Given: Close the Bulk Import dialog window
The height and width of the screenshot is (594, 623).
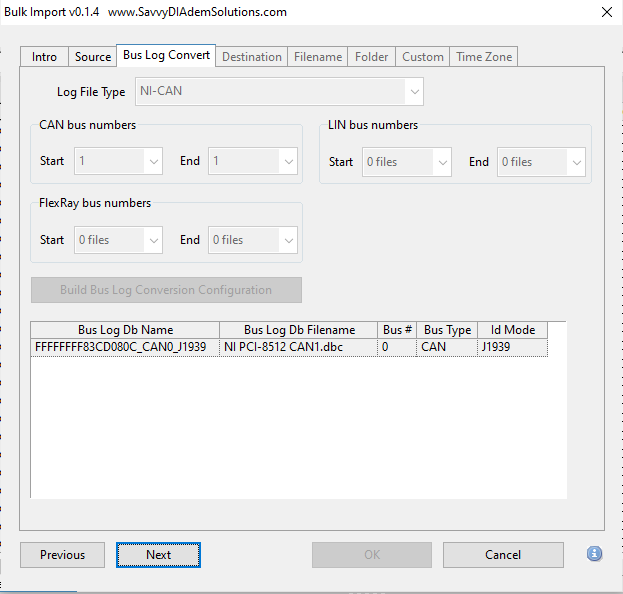Looking at the screenshot, I should (x=605, y=12).
